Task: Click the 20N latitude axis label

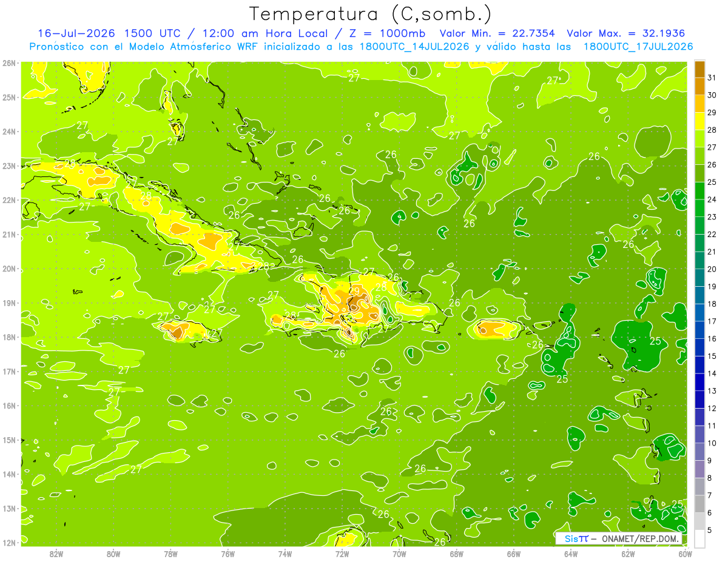Action: point(9,269)
